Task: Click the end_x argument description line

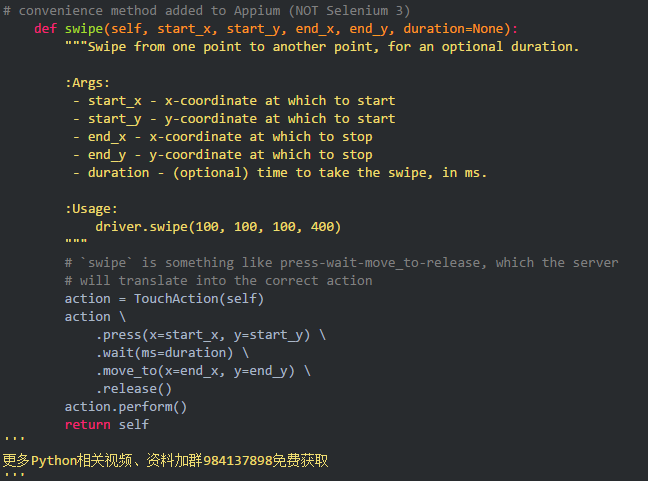Action: coord(222,137)
